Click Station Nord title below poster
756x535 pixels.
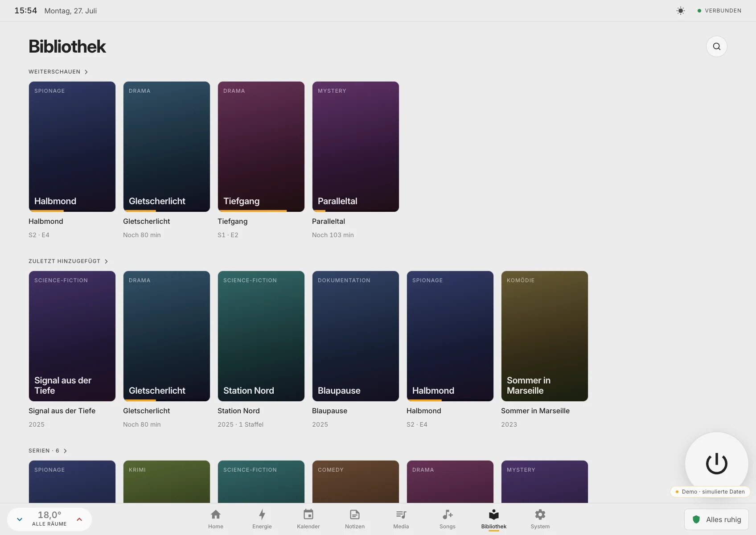pos(238,411)
